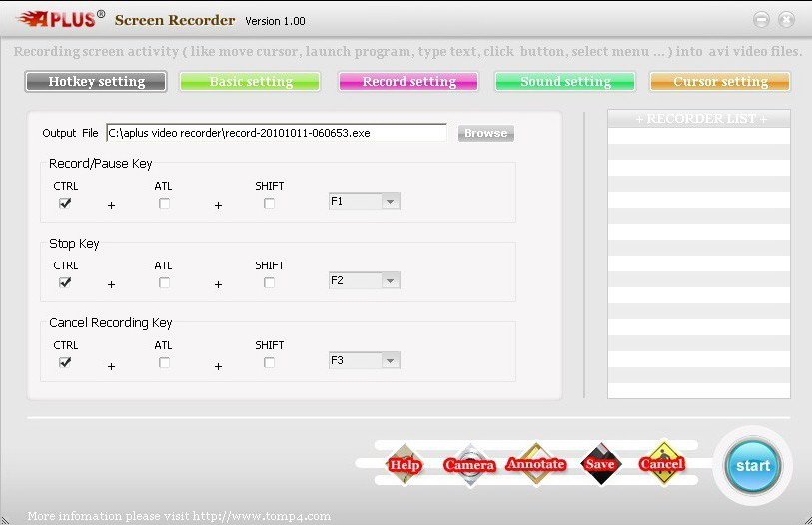Open the F1 key dropdown
812x525 pixels.
click(365, 201)
